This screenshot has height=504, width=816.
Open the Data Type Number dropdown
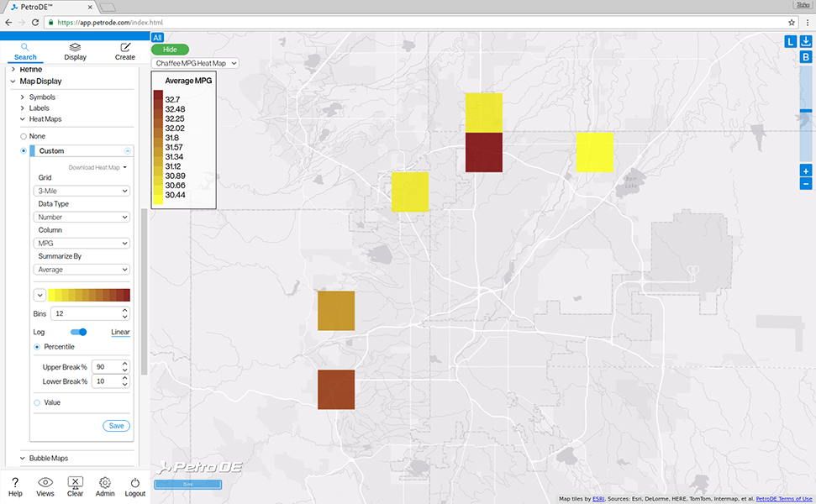(82, 217)
